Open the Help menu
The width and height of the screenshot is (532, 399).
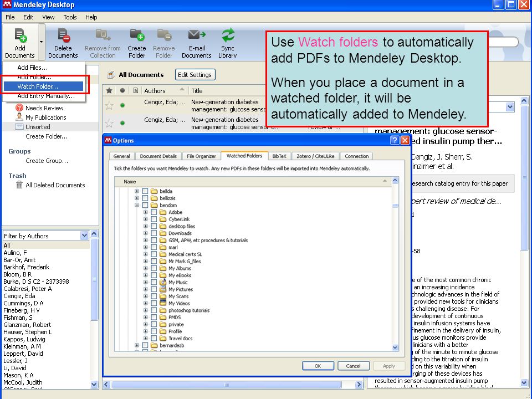(91, 17)
